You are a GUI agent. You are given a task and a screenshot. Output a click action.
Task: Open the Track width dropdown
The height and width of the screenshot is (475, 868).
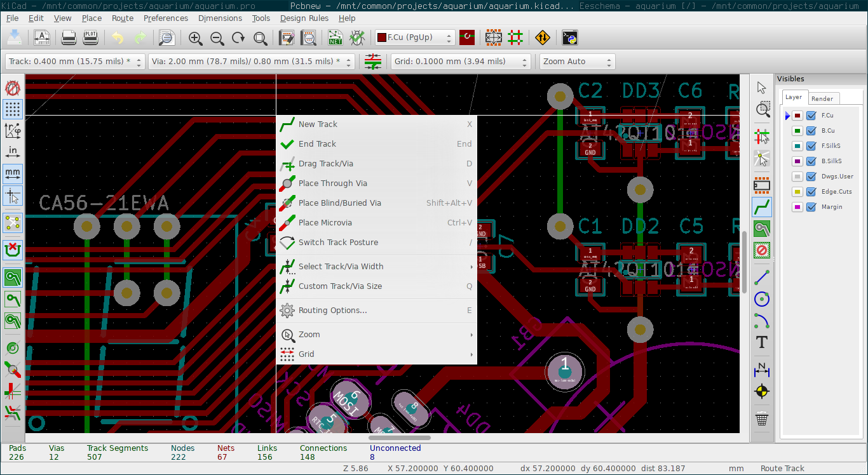click(x=76, y=62)
